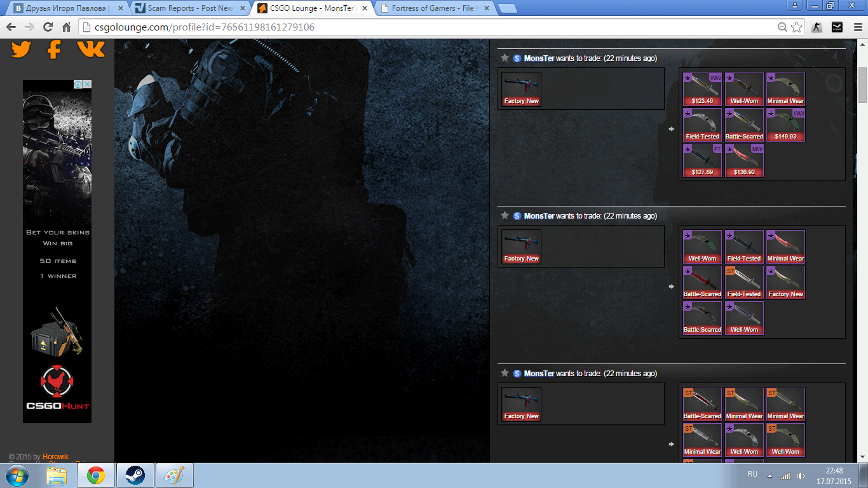The width and height of the screenshot is (868, 488).
Task: Open Steam from the Windows taskbar
Action: 135,475
